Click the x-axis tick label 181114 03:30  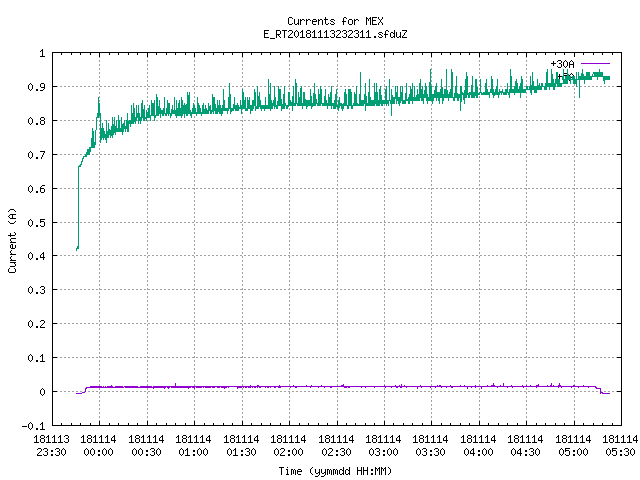click(431, 446)
